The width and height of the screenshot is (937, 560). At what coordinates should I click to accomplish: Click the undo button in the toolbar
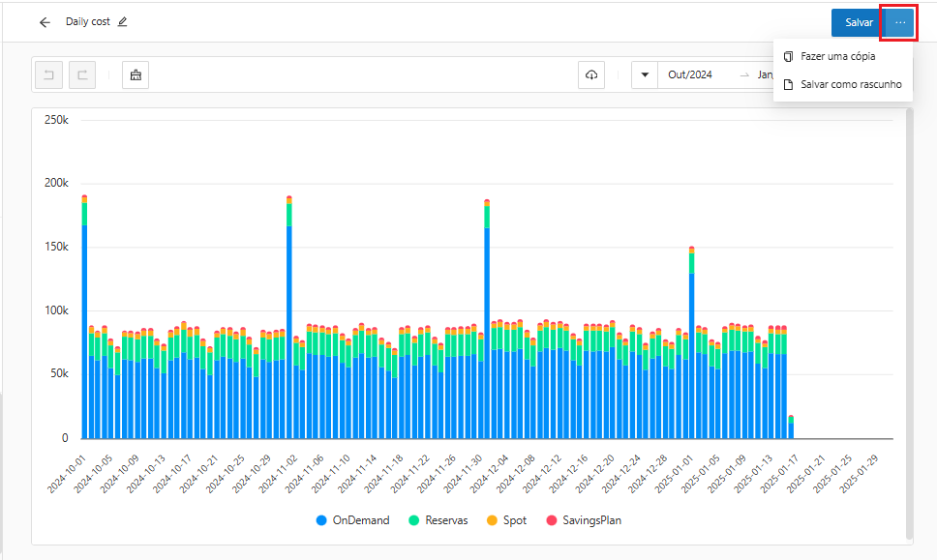[x=48, y=74]
